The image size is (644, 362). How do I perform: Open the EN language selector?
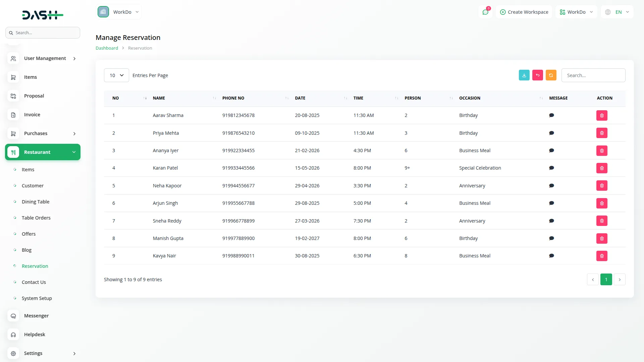[x=616, y=12]
